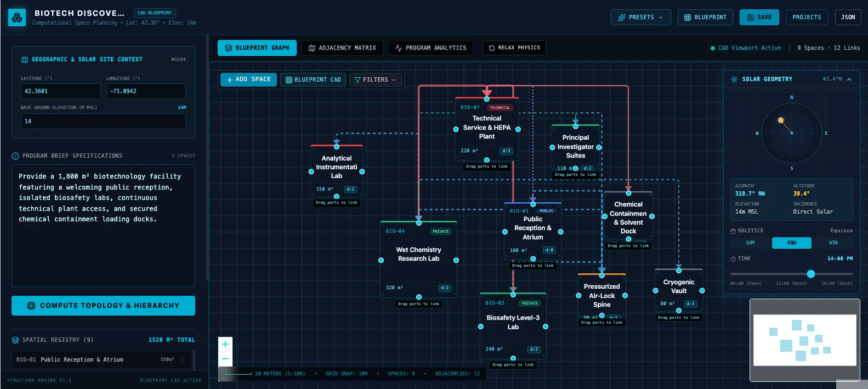Click Compute Topology & Hierarchy
868x389 pixels.
[103, 306]
